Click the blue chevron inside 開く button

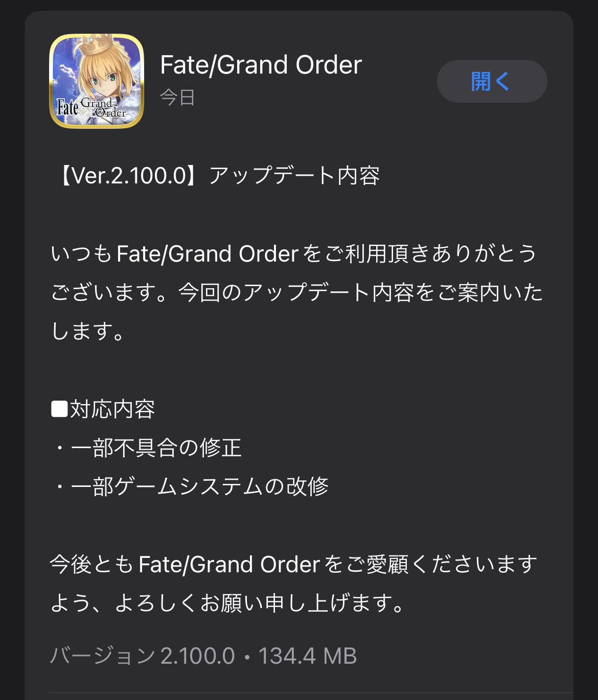coord(503,81)
